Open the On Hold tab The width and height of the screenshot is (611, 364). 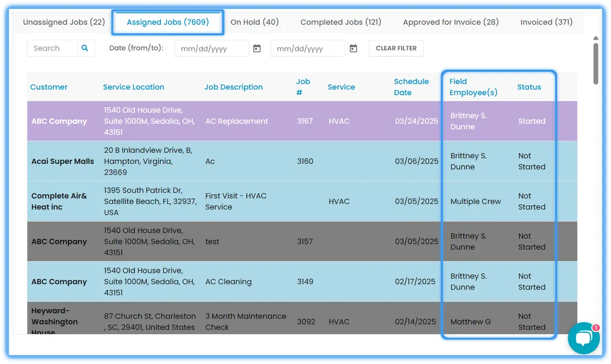[x=255, y=22]
